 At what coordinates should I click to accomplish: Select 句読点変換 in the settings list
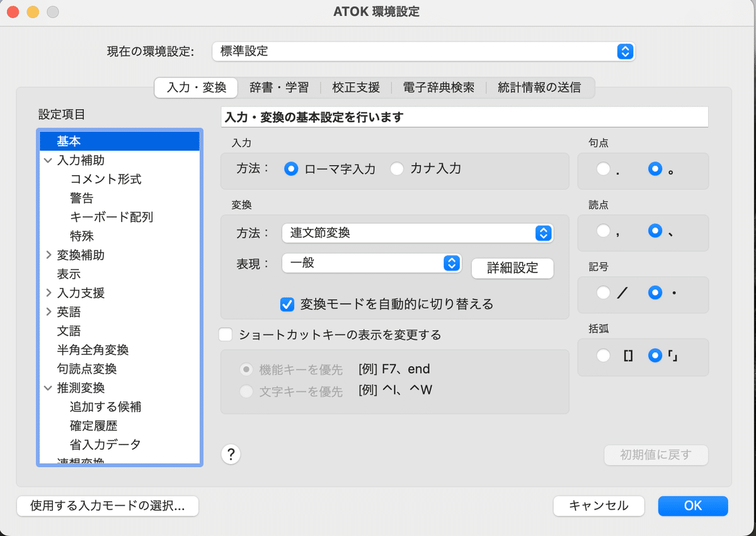click(x=120, y=369)
